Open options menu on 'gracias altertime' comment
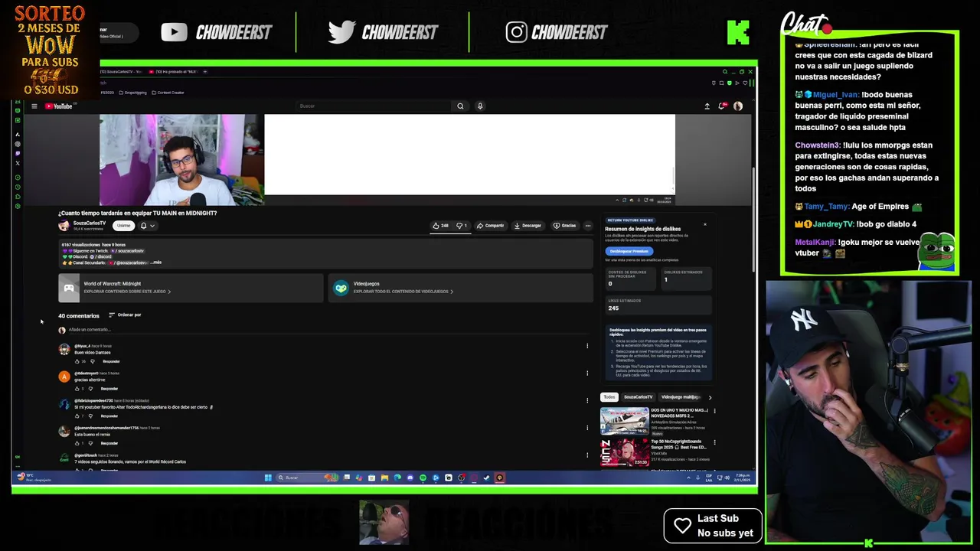The height and width of the screenshot is (551, 980). (587, 373)
